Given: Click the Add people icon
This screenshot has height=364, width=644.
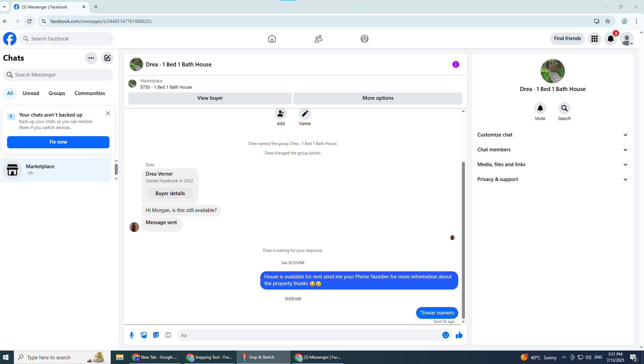Looking at the screenshot, I should pos(281,114).
